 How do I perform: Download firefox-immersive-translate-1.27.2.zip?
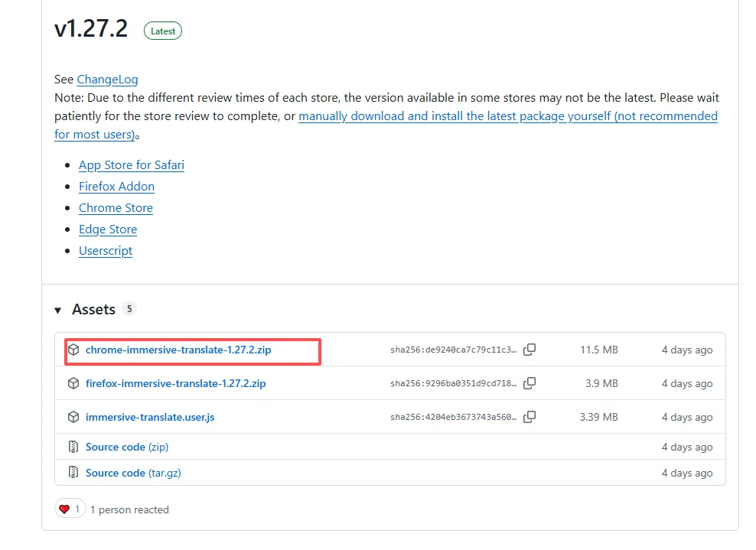tap(175, 384)
